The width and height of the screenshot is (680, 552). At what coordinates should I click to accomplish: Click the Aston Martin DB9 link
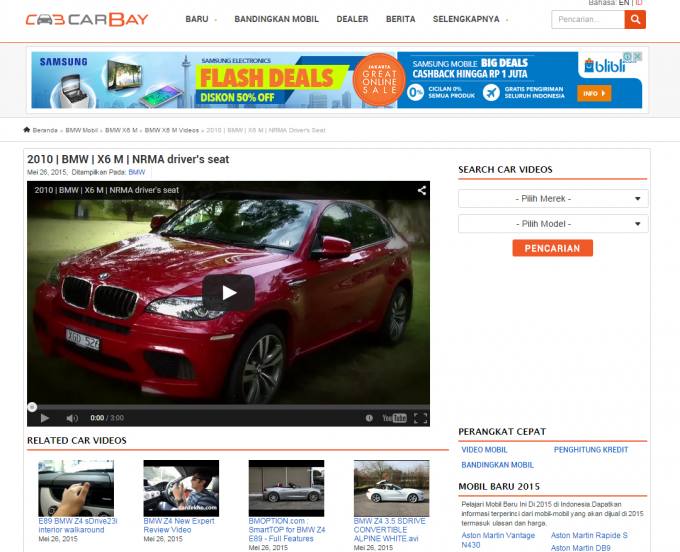coord(580,548)
